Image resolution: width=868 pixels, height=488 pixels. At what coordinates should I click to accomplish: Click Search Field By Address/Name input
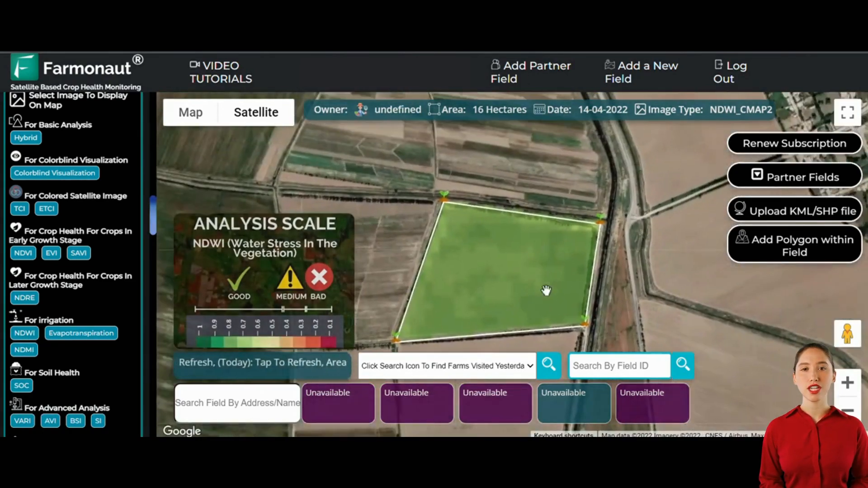[x=237, y=402]
